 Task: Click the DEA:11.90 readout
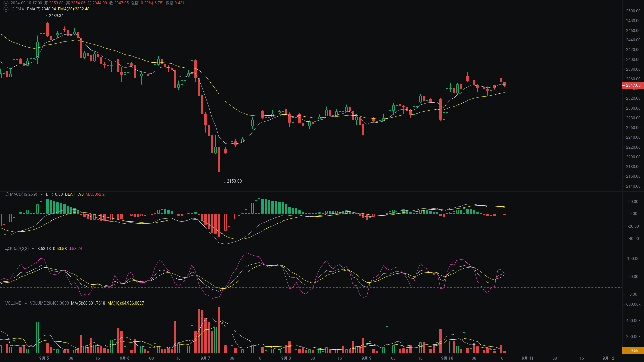[x=74, y=194]
